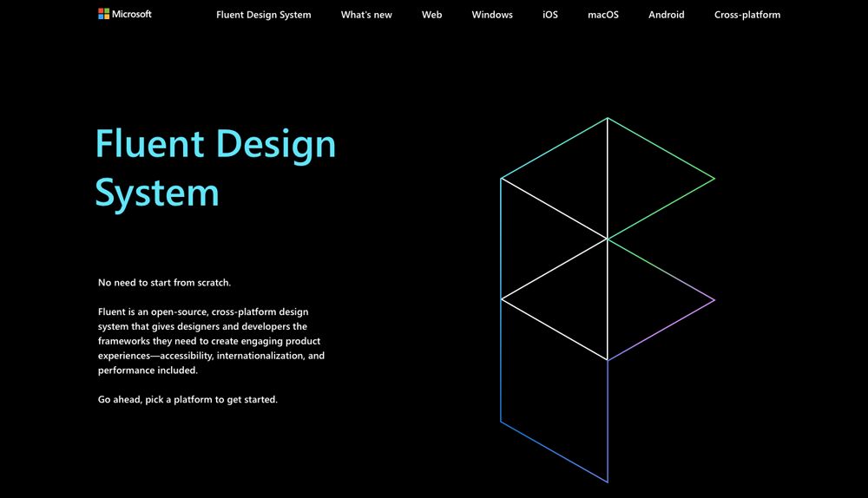Image resolution: width=868 pixels, height=498 pixels.
Task: Click the geometric Fluent F illustration
Action: [608, 300]
